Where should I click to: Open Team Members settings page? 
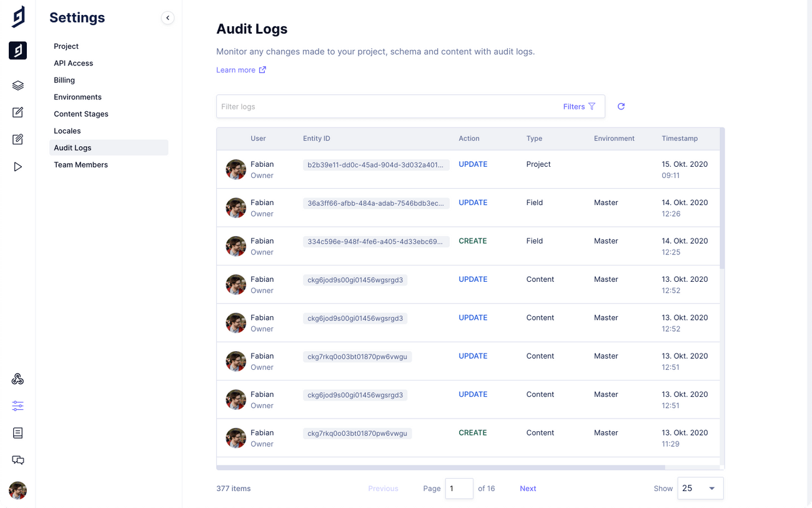pyautogui.click(x=81, y=165)
